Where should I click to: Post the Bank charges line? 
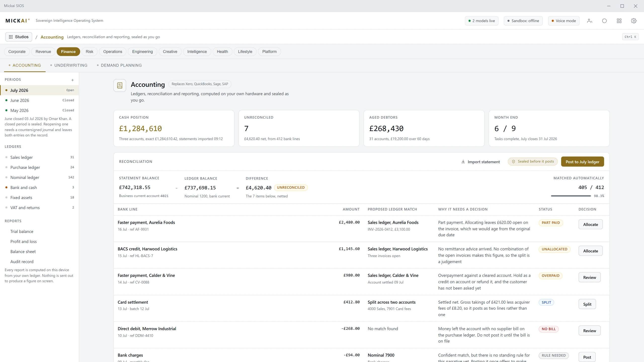pos(587,357)
